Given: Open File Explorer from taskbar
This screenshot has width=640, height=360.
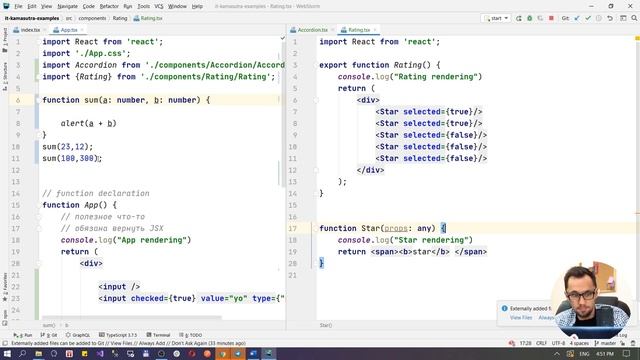Looking at the screenshot, I should (x=38, y=353).
